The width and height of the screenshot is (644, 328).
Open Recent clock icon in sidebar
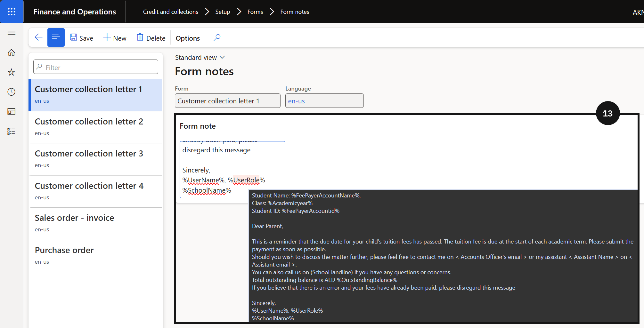point(12,92)
